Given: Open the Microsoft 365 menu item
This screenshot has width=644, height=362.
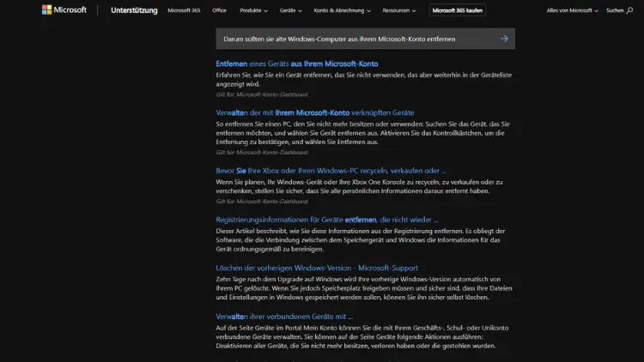Looking at the screenshot, I should 184,10.
